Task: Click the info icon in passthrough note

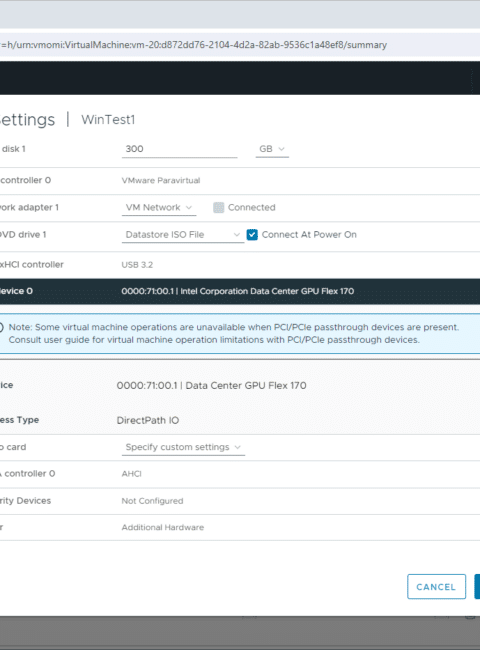Action: 1,327
